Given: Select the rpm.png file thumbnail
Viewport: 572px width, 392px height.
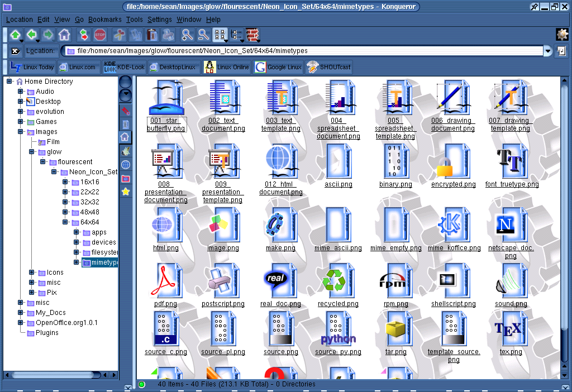Looking at the screenshot, I should click(x=396, y=280).
